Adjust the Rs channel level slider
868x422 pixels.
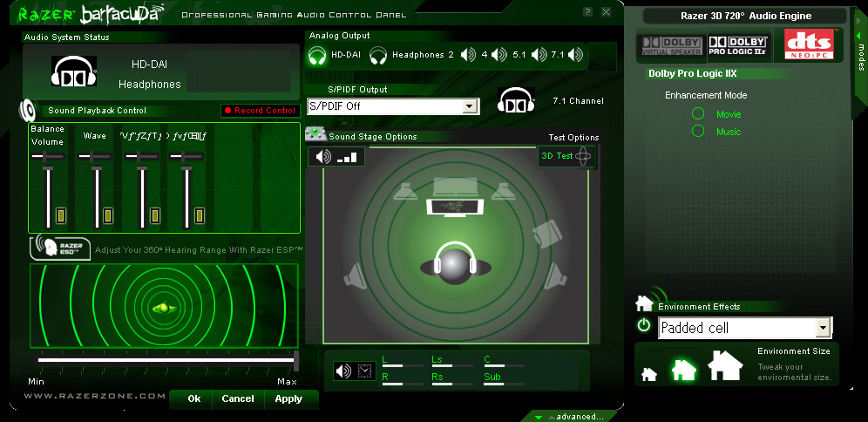[x=452, y=384]
